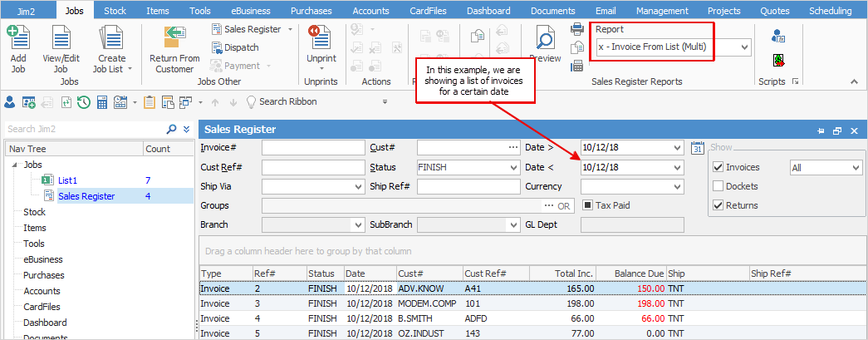The width and height of the screenshot is (868, 340).
Task: Open the Currency dropdown
Action: pyautogui.click(x=678, y=186)
